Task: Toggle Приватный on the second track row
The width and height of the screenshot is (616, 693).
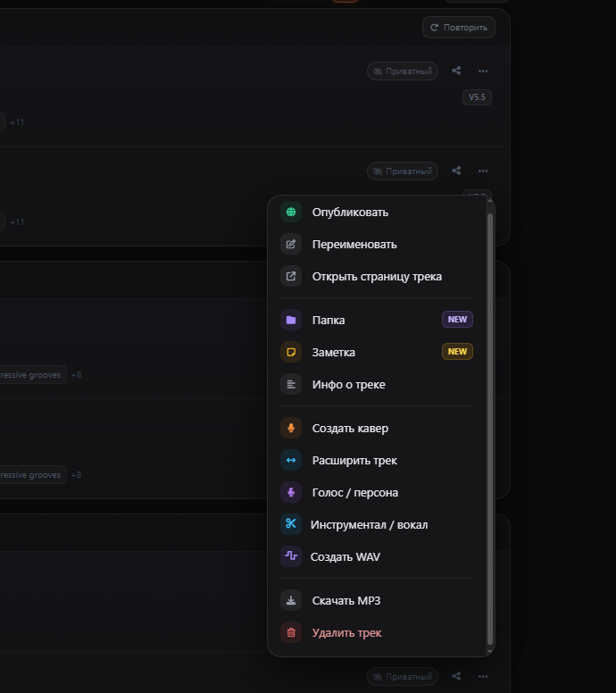Action: coord(403,171)
